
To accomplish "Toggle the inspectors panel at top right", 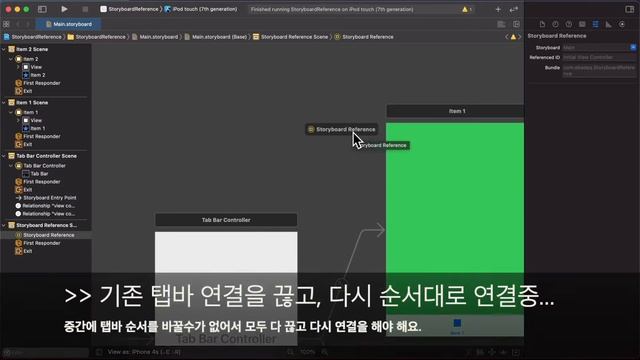I will 629,9.
